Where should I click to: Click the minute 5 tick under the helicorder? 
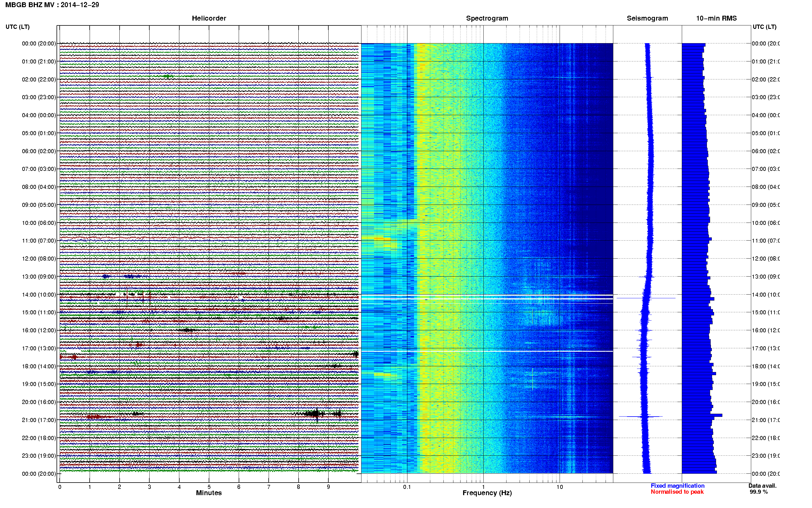tap(209, 487)
